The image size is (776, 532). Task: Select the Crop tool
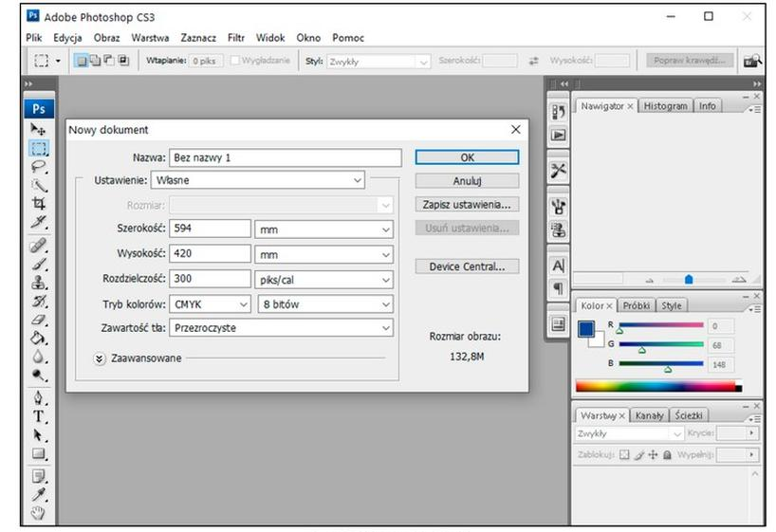pos(39,203)
